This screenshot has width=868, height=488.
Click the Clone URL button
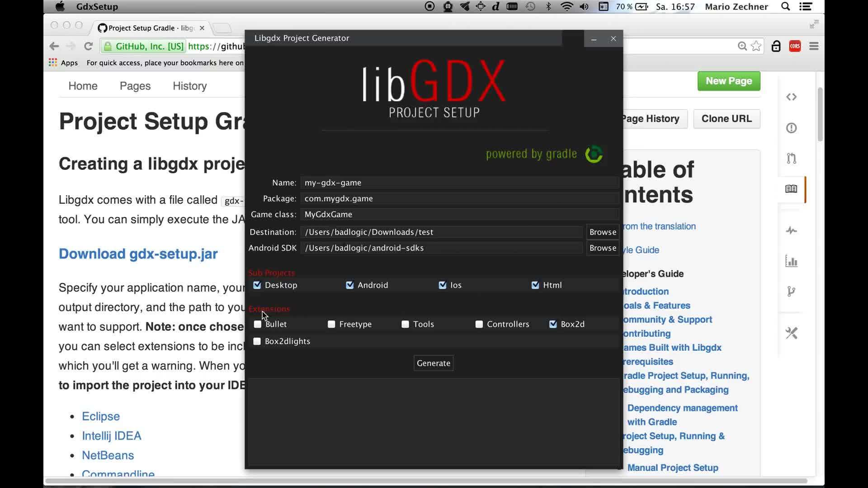point(726,119)
